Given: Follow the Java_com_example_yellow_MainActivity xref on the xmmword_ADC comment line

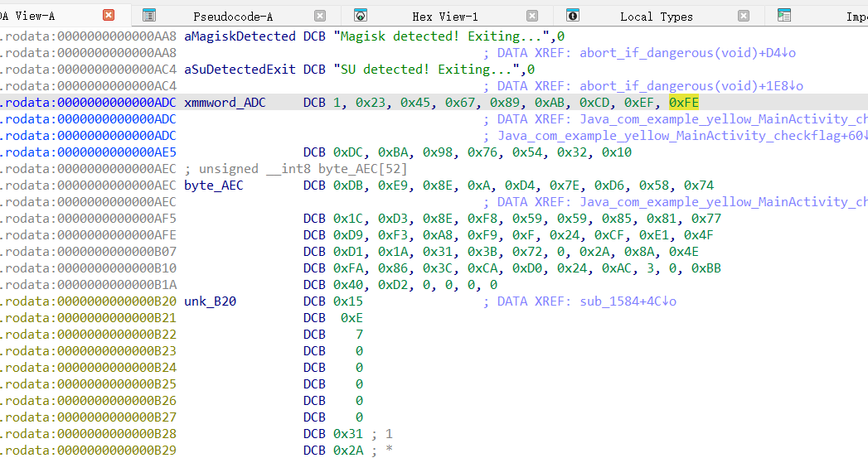Looking at the screenshot, I should click(x=724, y=119).
